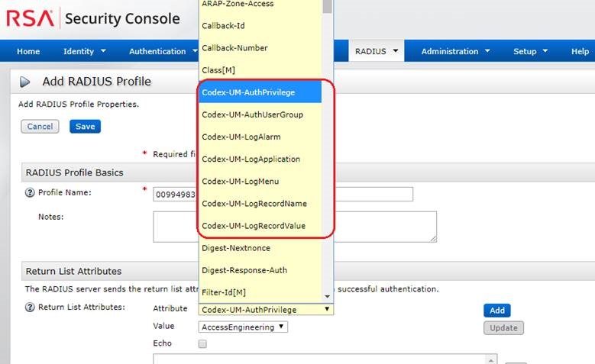Select Codex-UM-LogAlarm from the list

coord(241,137)
